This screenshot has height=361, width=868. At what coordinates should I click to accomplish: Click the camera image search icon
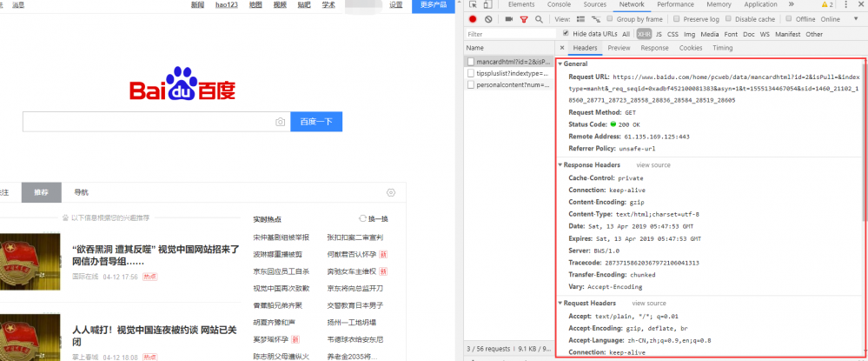281,122
